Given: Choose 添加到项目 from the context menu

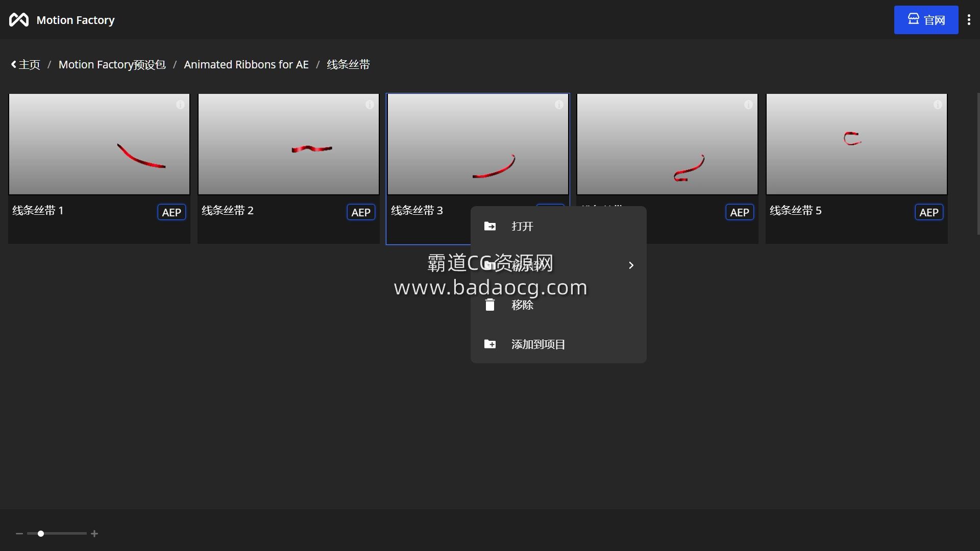Looking at the screenshot, I should pos(558,344).
